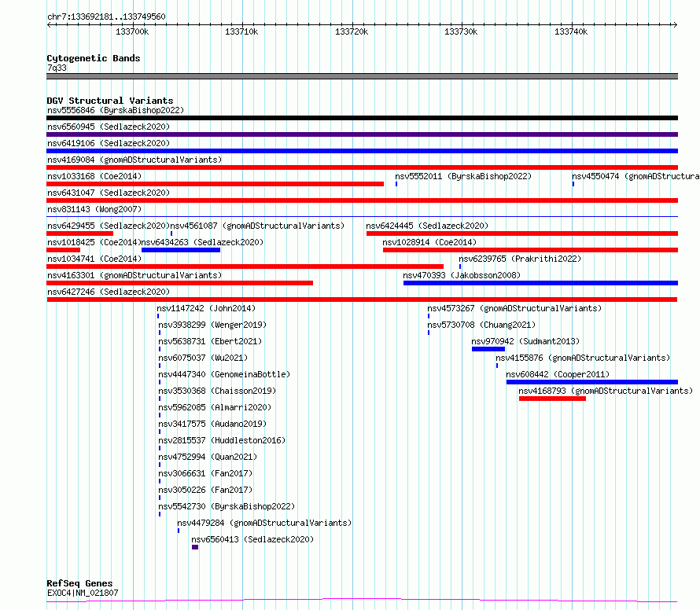
Task: Click the EXOC4|NM_021807 gene label
Action: point(83,593)
